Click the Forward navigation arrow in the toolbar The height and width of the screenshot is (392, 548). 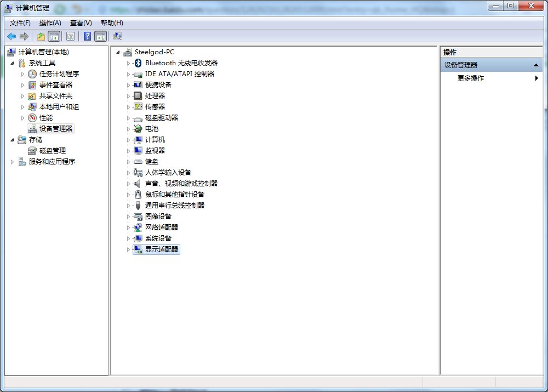click(23, 36)
